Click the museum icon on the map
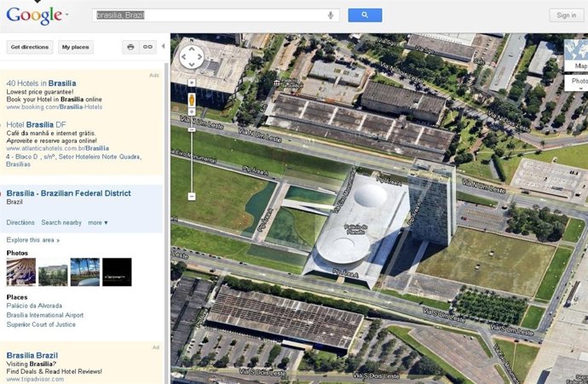The width and height of the screenshot is (588, 384). pos(276,83)
